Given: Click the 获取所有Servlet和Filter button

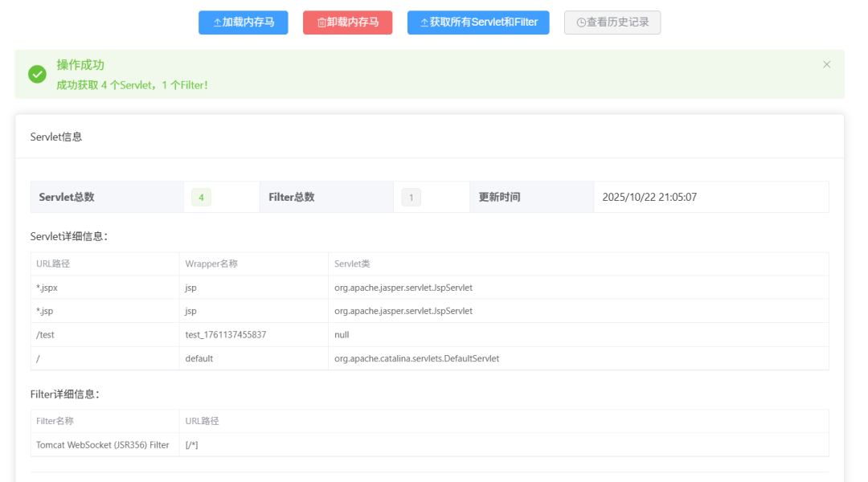Looking at the screenshot, I should point(478,22).
